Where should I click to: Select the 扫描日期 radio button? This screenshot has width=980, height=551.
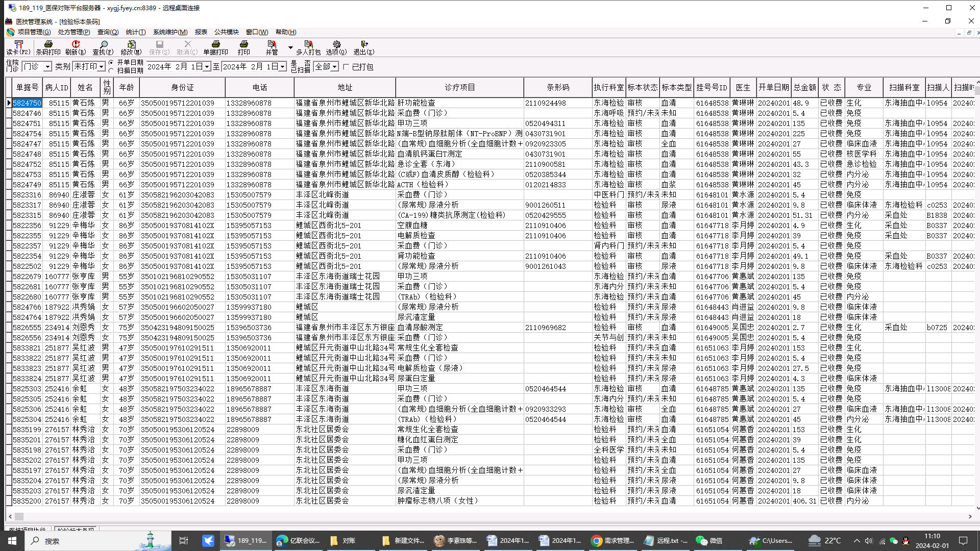(x=111, y=71)
